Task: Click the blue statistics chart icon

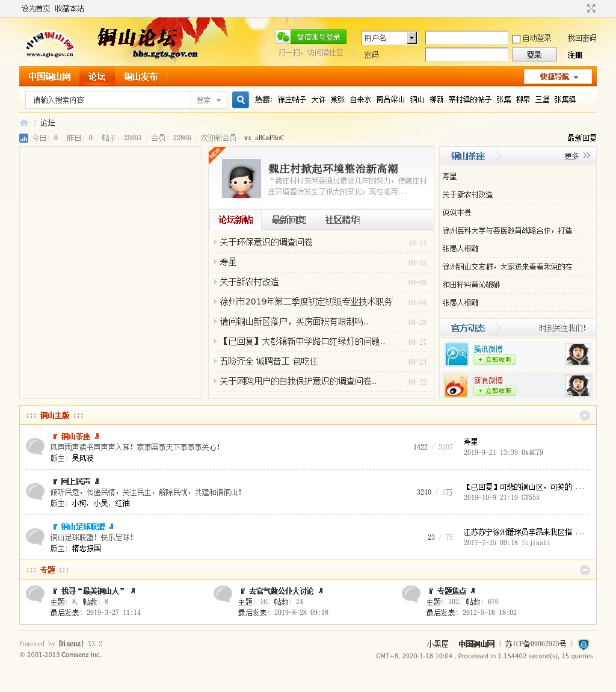Action: (x=24, y=138)
